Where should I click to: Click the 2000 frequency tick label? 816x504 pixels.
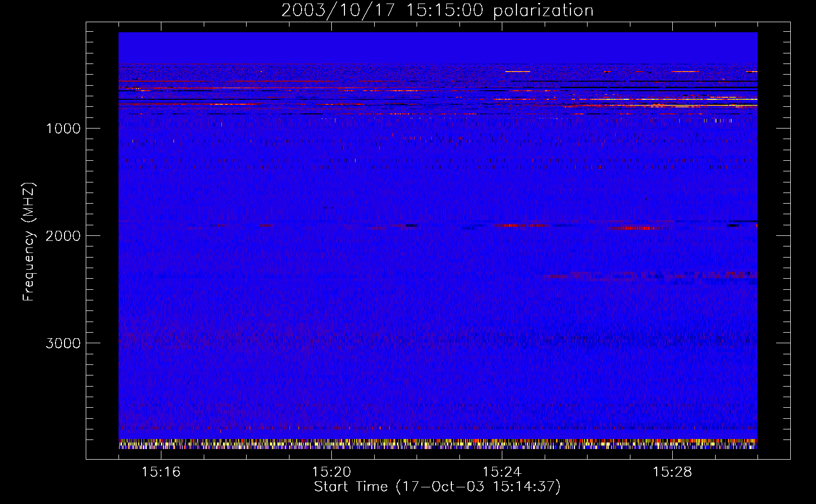point(63,236)
